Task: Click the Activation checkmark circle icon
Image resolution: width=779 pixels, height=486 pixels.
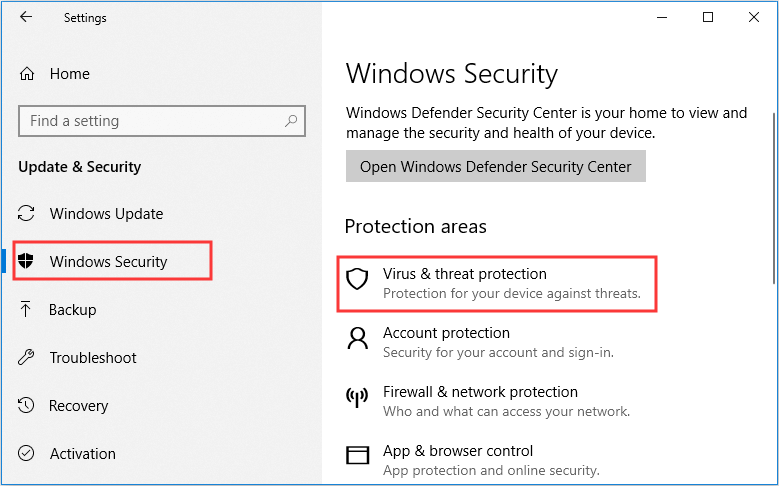Action: [x=26, y=453]
